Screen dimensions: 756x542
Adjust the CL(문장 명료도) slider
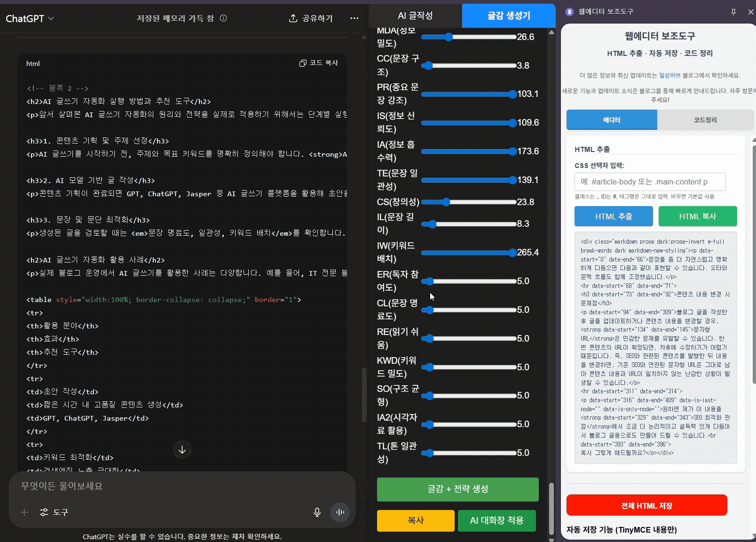click(x=469, y=310)
